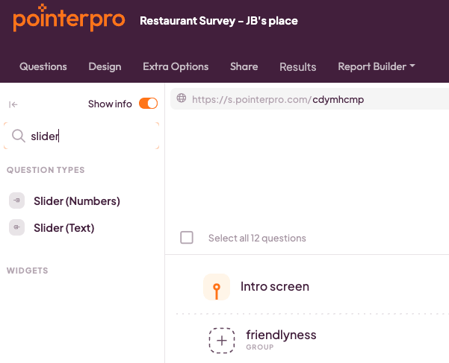Click the magnifier search icon
Image resolution: width=449 pixels, height=363 pixels.
coord(18,136)
